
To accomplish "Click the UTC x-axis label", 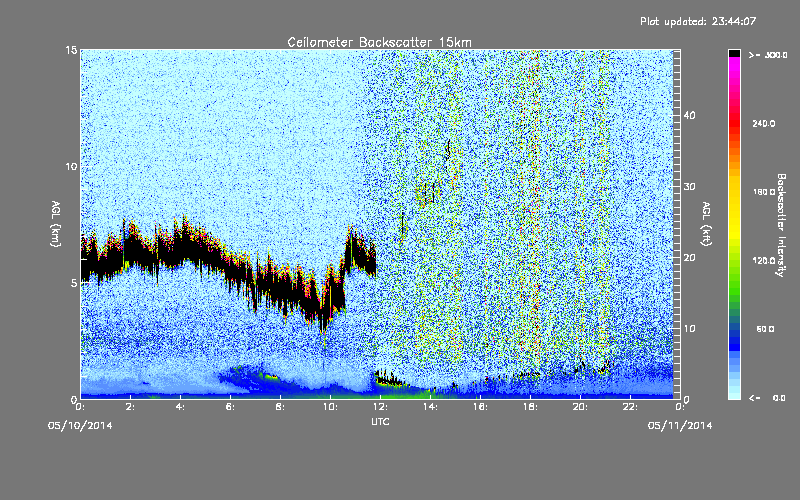I will pyautogui.click(x=380, y=421).
